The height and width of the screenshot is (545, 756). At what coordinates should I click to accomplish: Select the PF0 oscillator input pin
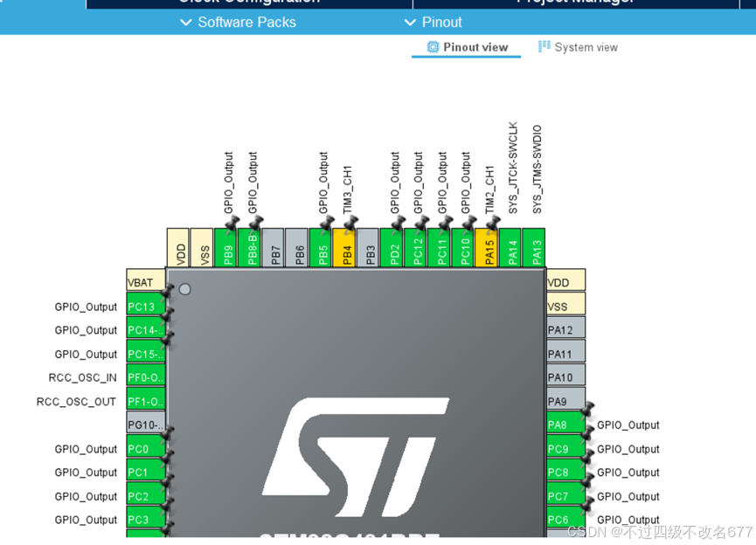[146, 375]
